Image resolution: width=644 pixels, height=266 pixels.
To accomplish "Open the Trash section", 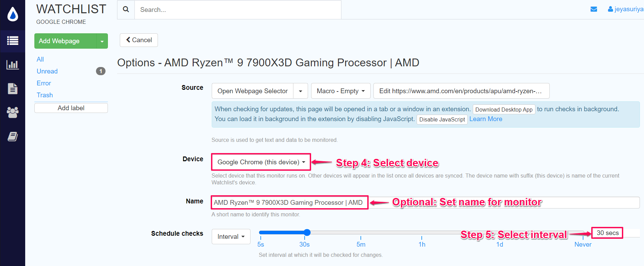I will coord(45,95).
